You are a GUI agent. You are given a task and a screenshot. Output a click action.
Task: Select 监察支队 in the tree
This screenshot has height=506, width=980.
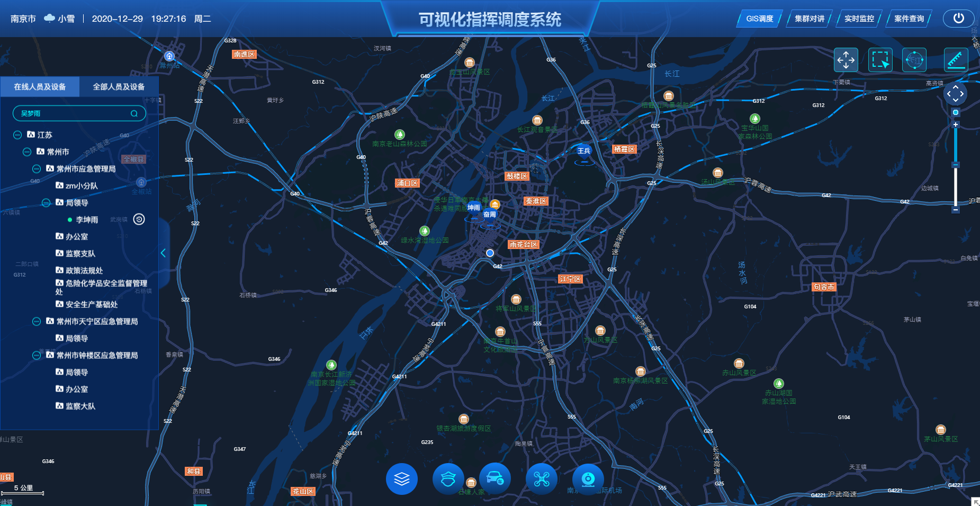point(80,253)
